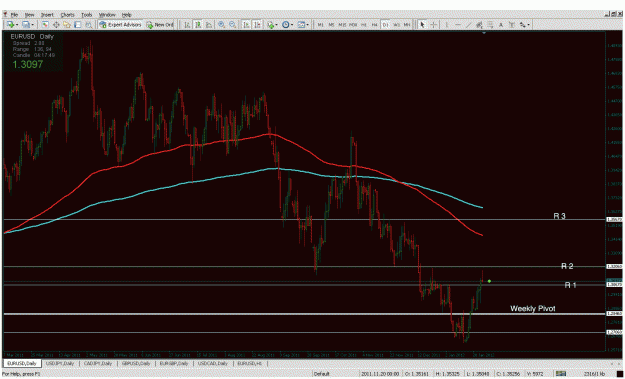Select the crosshair tool
Screen dimensions: 625x379
tap(434, 25)
